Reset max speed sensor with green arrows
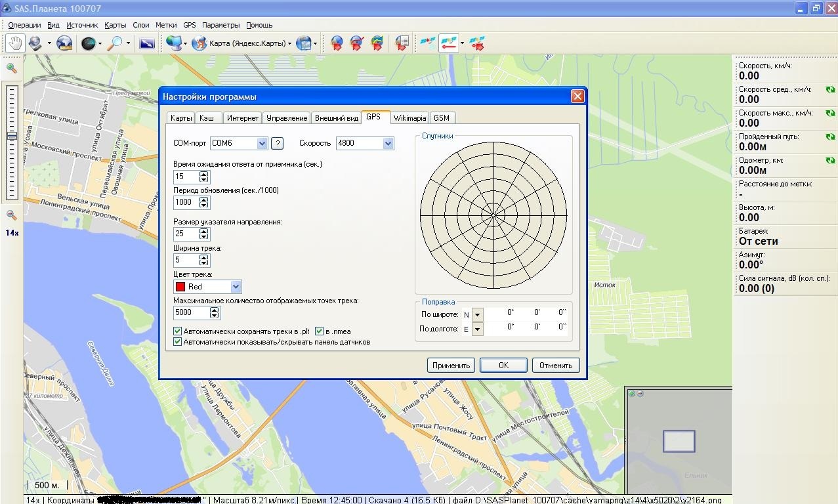The image size is (838, 504). pos(831,114)
